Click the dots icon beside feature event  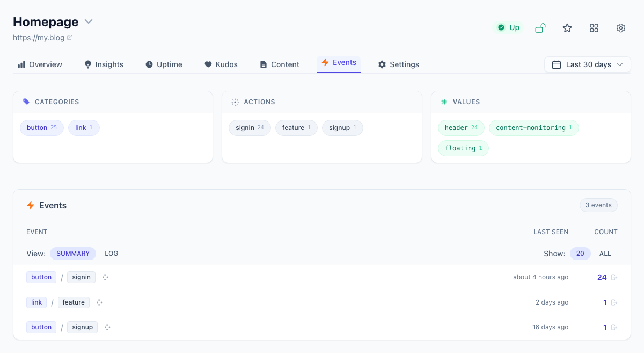99,302
